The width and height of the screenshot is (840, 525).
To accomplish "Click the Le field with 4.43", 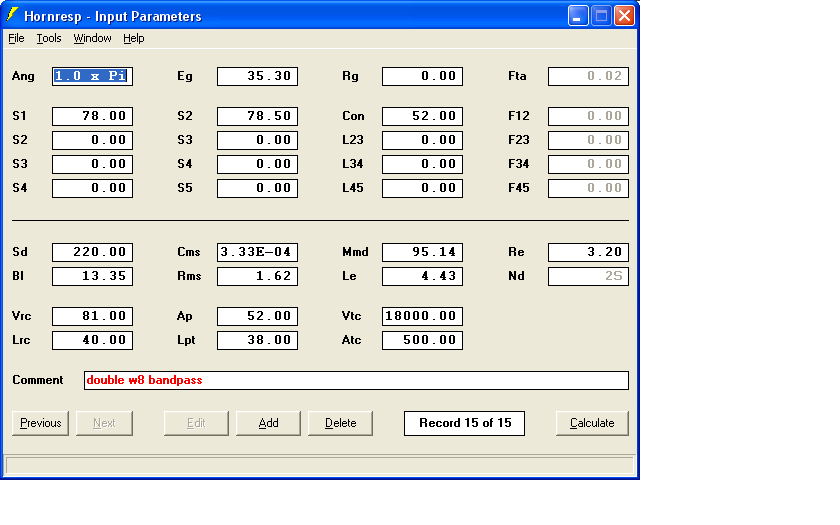I will (422, 276).
